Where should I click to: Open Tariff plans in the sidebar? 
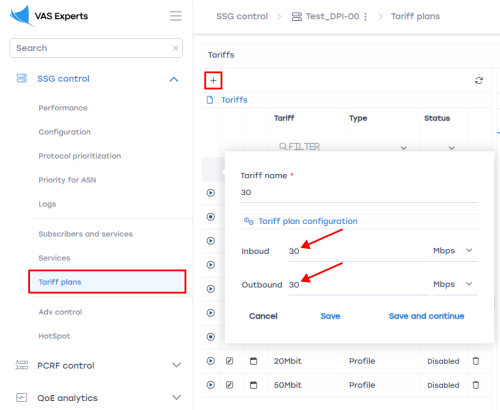coord(107,282)
